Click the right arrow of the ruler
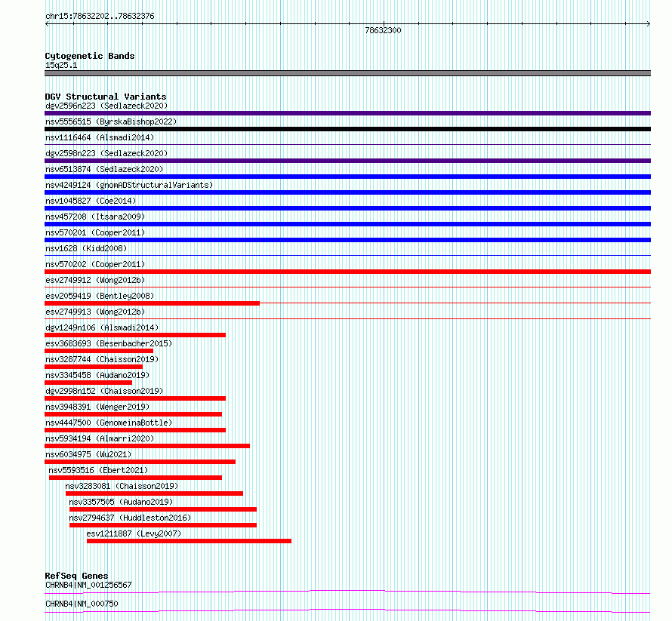This screenshot has height=621, width=672. [649, 24]
